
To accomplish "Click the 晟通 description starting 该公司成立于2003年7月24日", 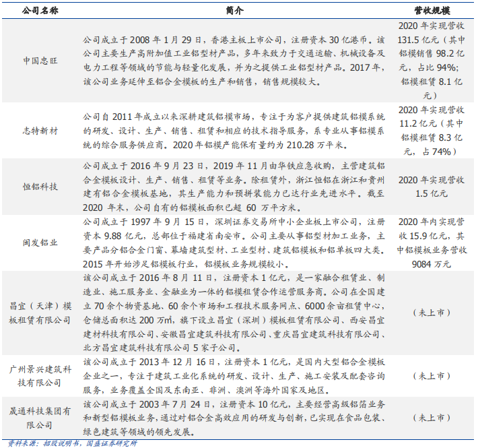I will pos(234,418).
